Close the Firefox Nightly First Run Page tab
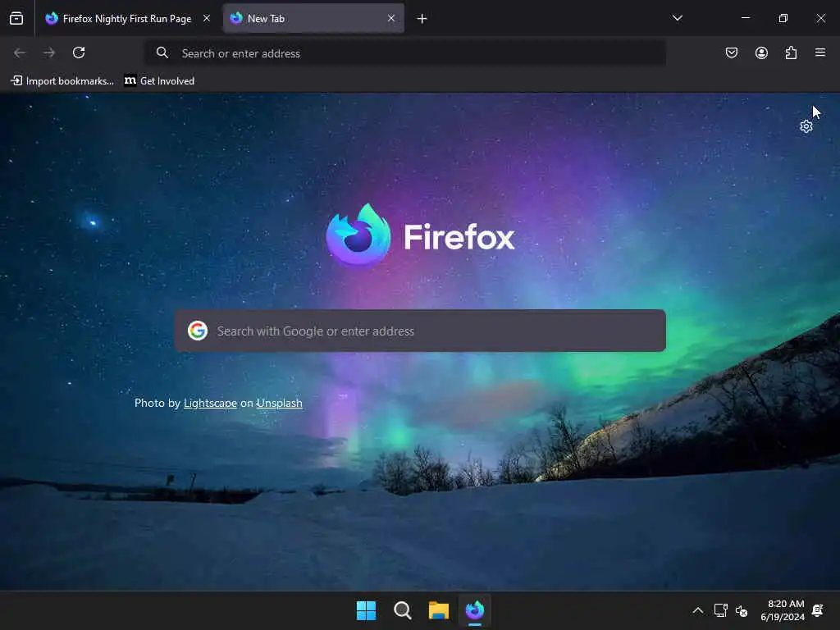The image size is (840, 630). pyautogui.click(x=207, y=19)
